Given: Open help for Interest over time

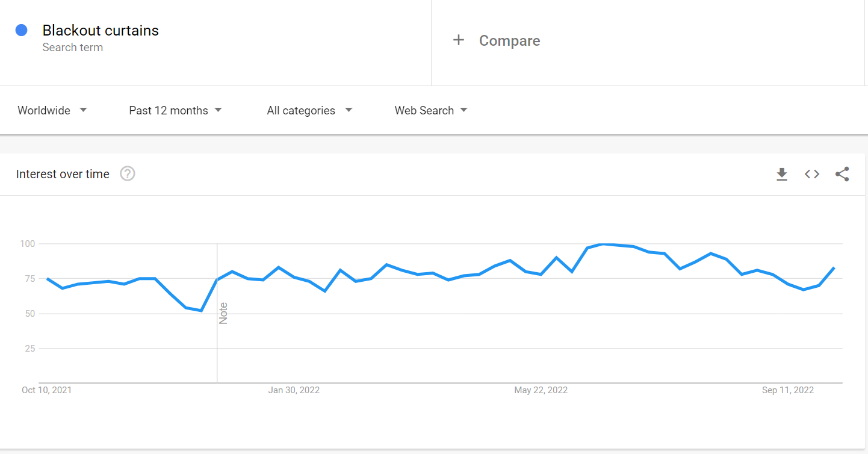Looking at the screenshot, I should click(128, 174).
